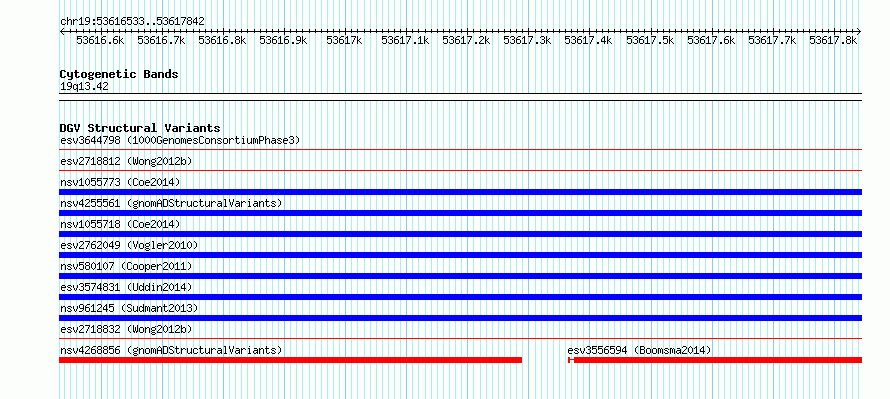
Task: Click the esv2718832 (Wong2012b) variant label
Action: [126, 329]
